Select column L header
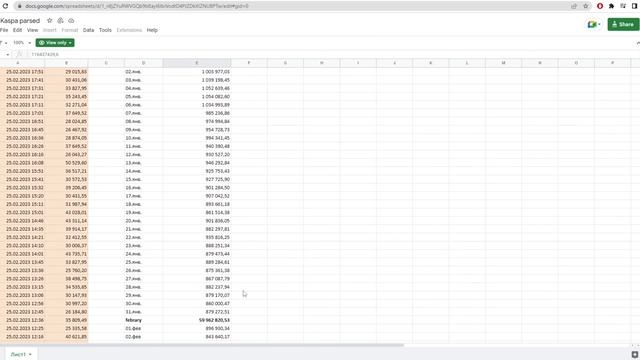The width and height of the screenshot is (640, 360). [467, 63]
